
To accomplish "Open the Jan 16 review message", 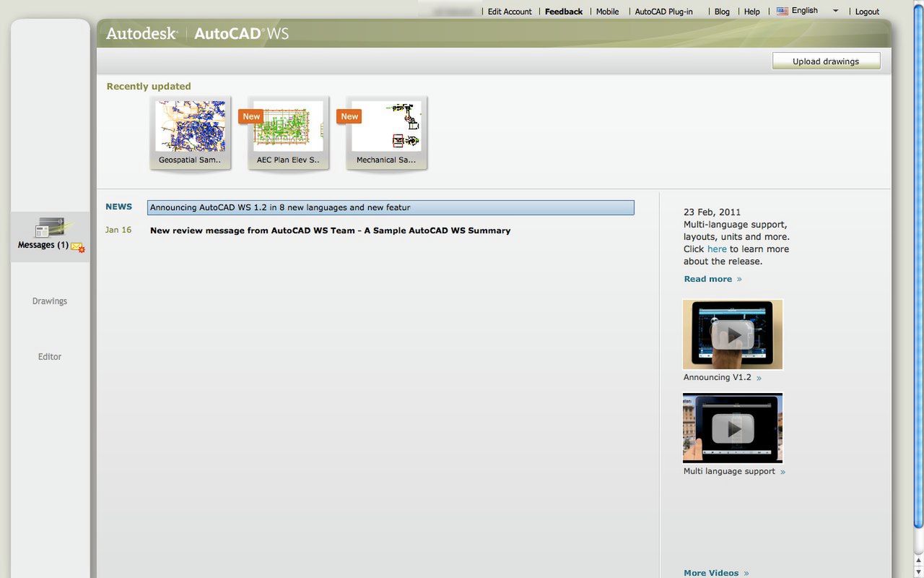I will tap(330, 230).
